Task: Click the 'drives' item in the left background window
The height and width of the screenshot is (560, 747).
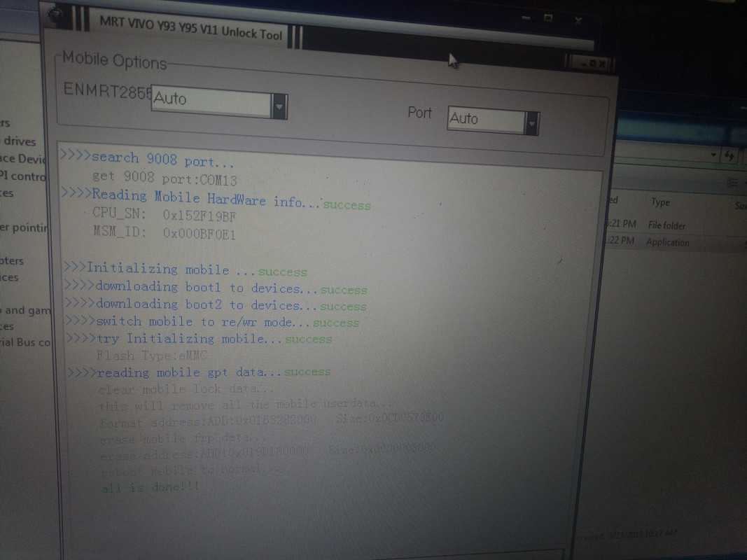Action: pyautogui.click(x=20, y=141)
